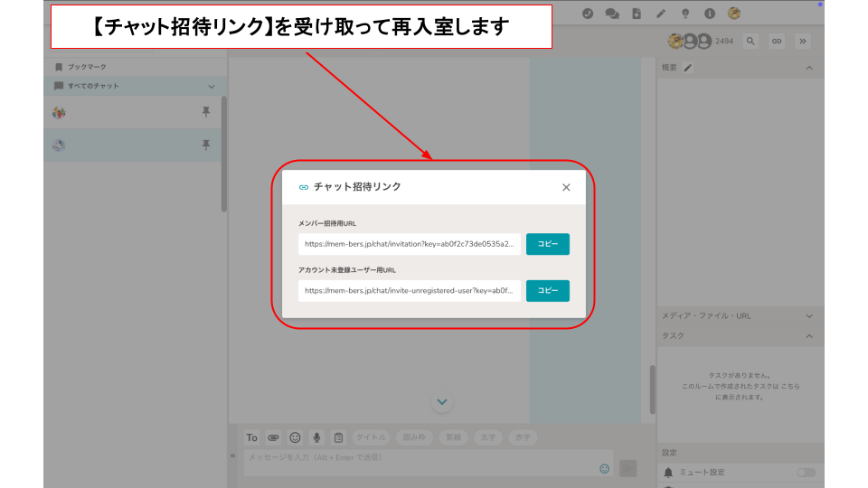This screenshot has height=488, width=868.
Task: Collapse the タスク section
Action: (x=809, y=336)
